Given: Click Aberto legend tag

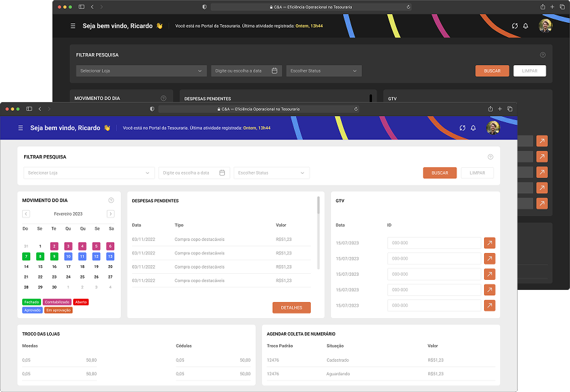Looking at the screenshot, I should tap(81, 302).
